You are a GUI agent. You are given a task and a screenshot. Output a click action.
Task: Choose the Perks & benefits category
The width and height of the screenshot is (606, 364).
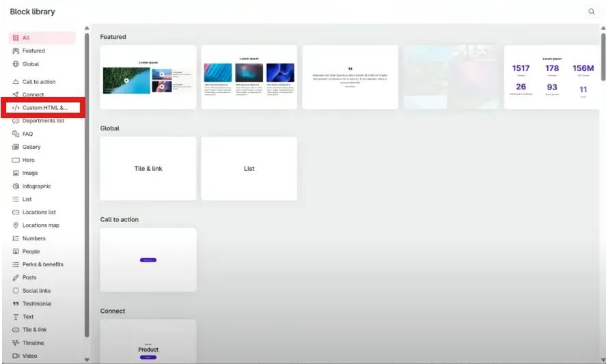(42, 264)
